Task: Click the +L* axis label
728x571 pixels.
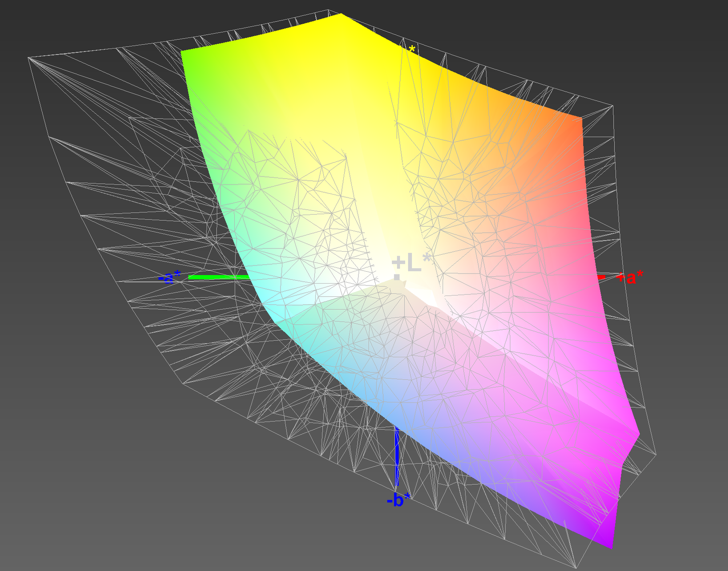Action: [x=411, y=263]
